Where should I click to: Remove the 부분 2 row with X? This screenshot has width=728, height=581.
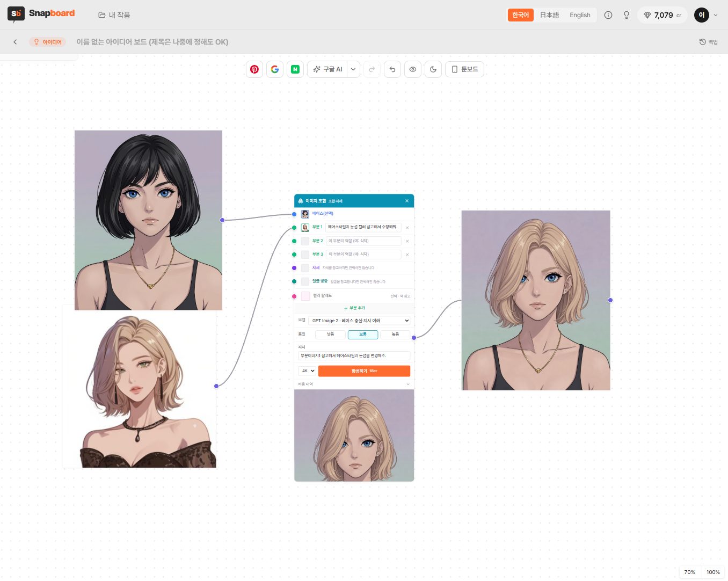[407, 241]
